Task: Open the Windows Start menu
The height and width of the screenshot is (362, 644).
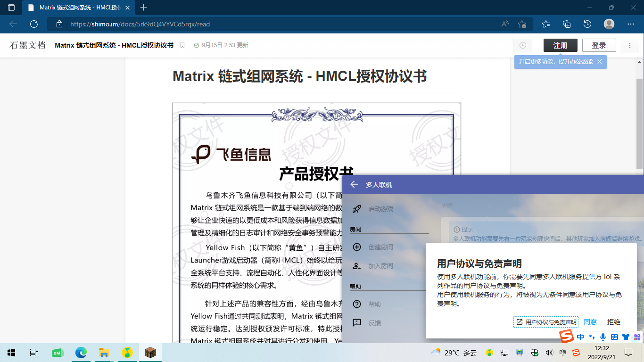Action: click(x=11, y=352)
